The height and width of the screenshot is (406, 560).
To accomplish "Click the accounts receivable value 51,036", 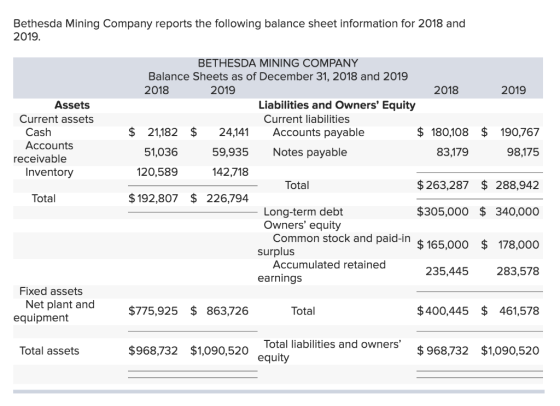I will click(x=161, y=152).
